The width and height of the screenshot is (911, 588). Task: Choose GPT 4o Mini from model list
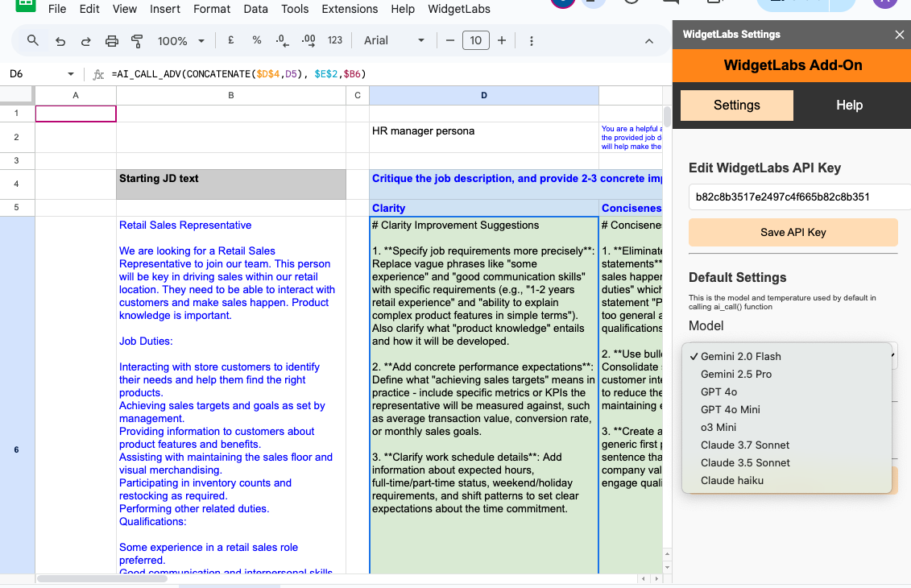point(787,410)
